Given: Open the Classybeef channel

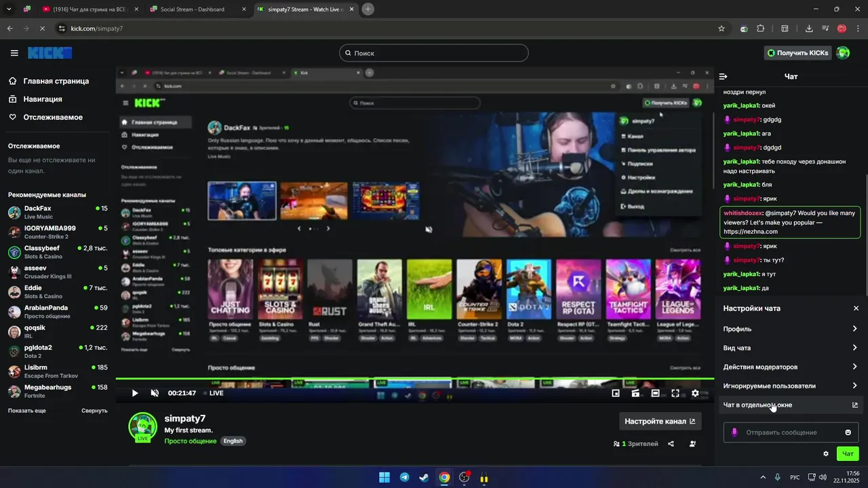Looking at the screenshot, I should 58,252.
